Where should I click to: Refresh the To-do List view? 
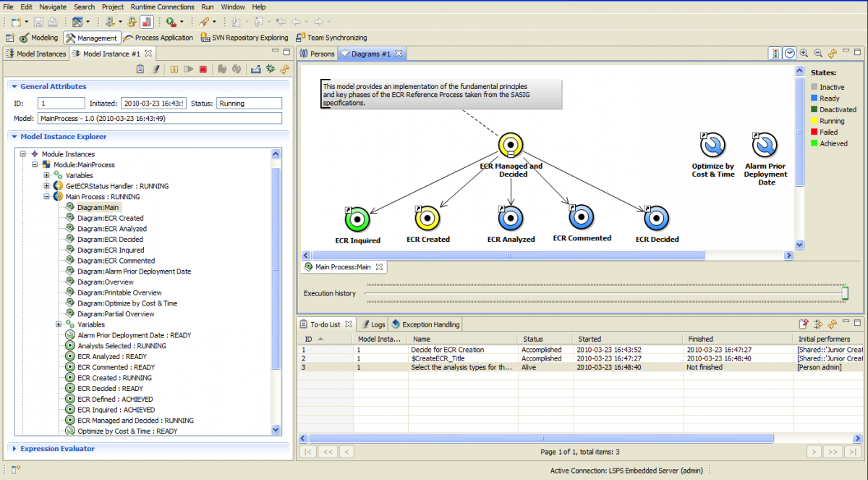[x=832, y=324]
